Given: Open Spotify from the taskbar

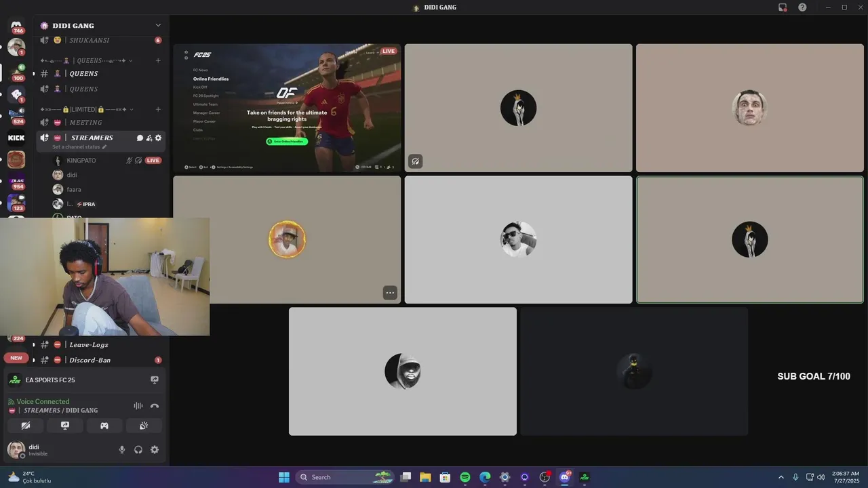Looking at the screenshot, I should [465, 477].
